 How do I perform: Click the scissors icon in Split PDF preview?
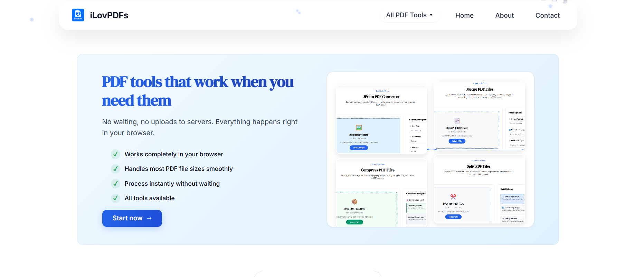(x=453, y=197)
